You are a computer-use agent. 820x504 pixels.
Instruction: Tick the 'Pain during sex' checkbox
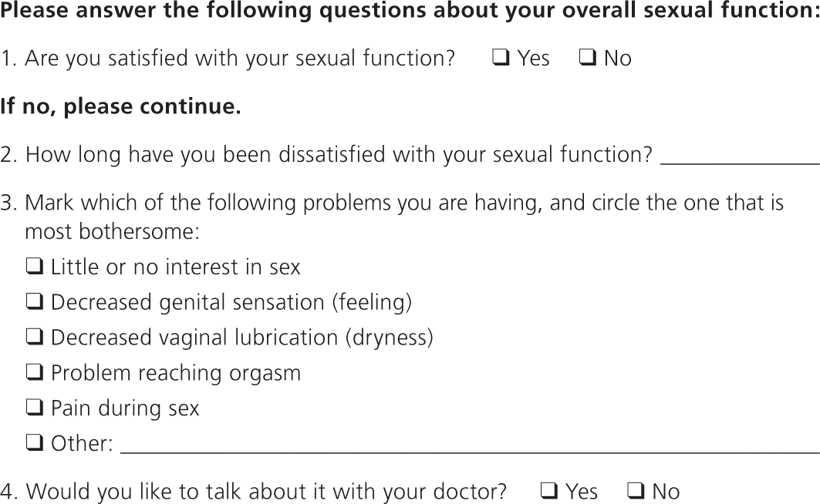35,408
